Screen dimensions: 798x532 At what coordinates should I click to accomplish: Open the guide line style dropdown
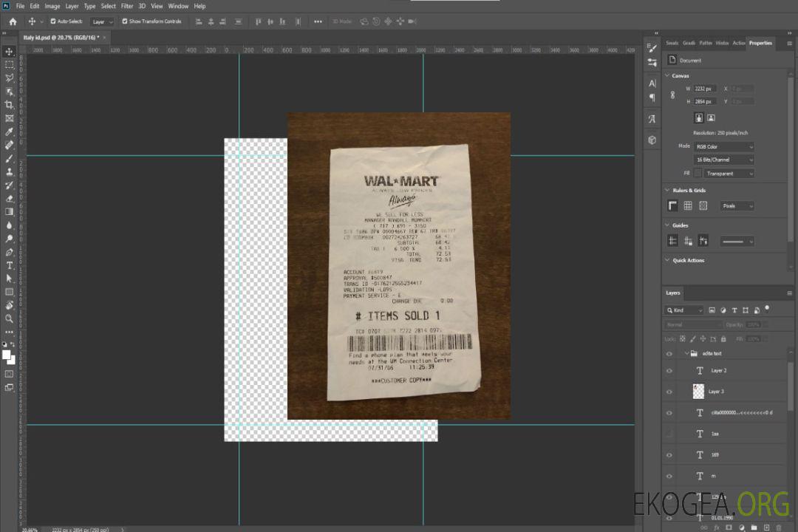click(737, 242)
